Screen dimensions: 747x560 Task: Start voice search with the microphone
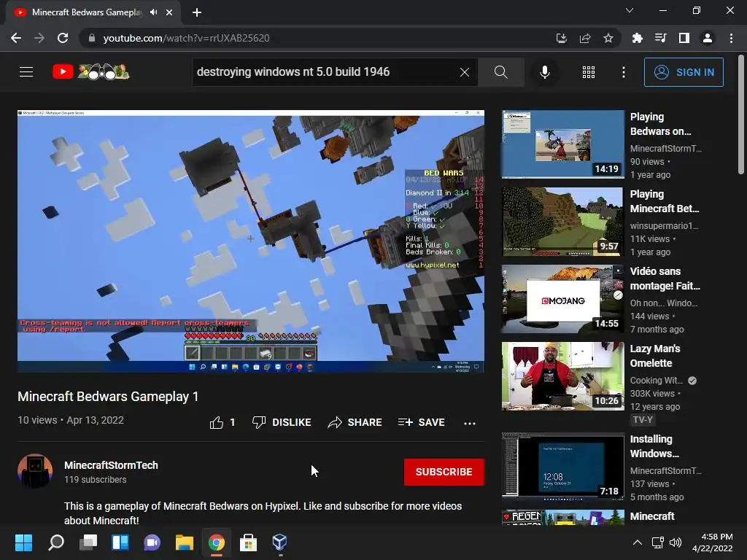click(544, 72)
